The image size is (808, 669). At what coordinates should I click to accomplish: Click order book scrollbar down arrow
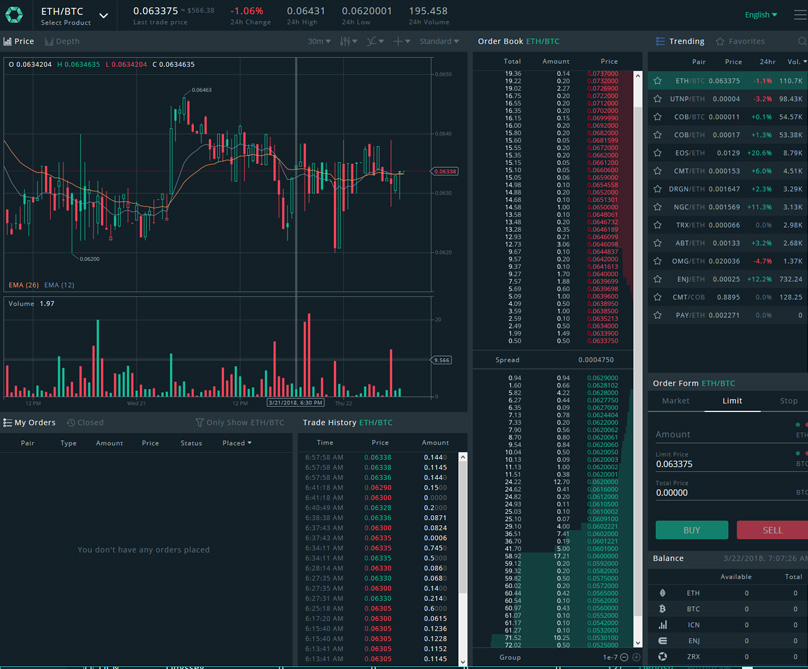pyautogui.click(x=638, y=643)
